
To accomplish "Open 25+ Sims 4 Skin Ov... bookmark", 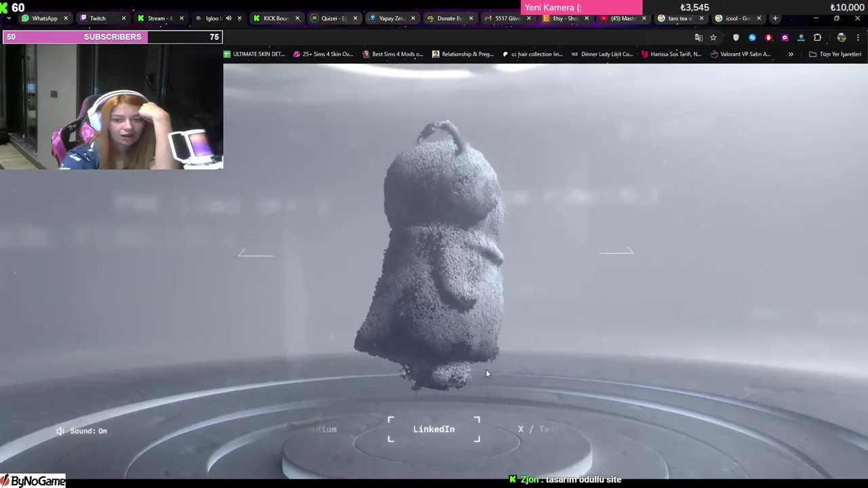I will [x=323, y=54].
